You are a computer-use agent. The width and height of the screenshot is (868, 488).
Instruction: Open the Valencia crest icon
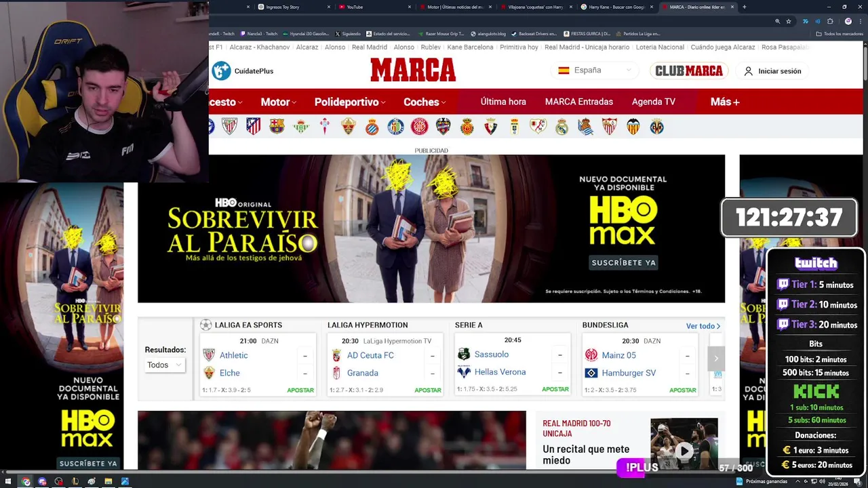633,127
